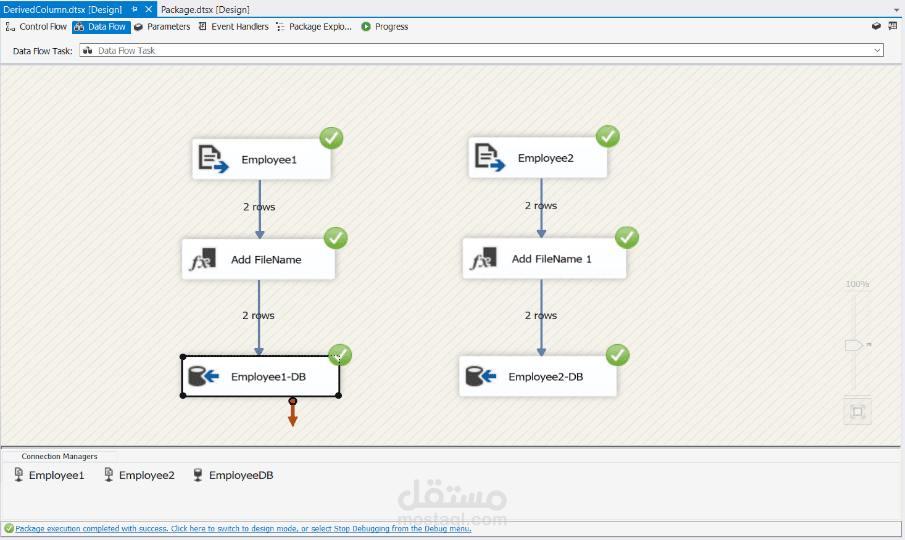Click the green success checkmark on Employee1
The image size is (905, 540).
(331, 138)
